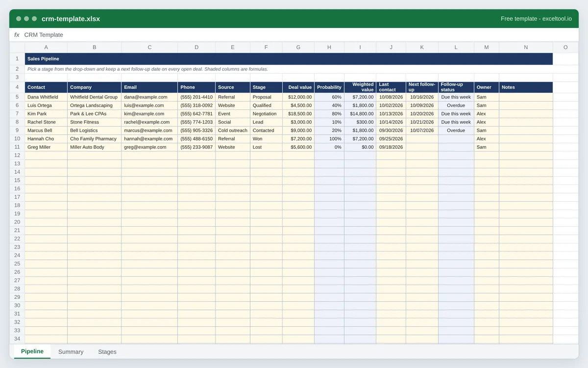Select the dana@example.com email cell

pyautogui.click(x=149, y=97)
